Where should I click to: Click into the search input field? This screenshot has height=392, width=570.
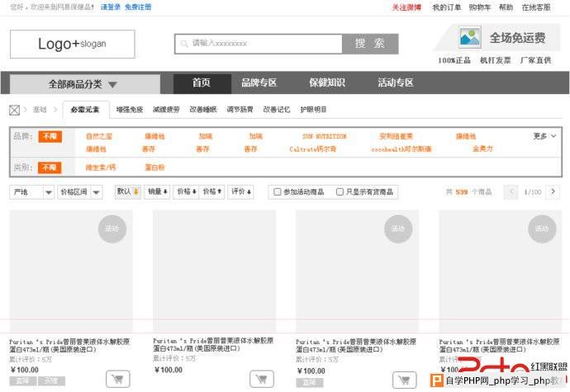click(x=259, y=44)
